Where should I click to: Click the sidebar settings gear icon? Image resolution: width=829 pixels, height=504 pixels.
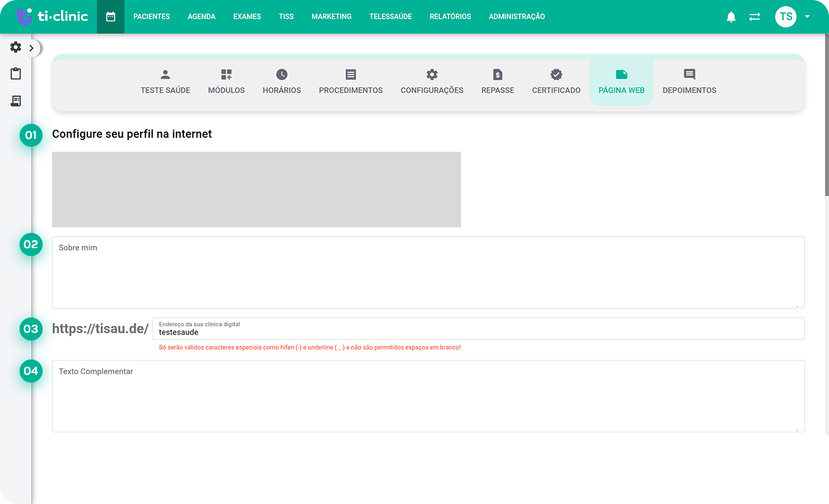pos(16,47)
